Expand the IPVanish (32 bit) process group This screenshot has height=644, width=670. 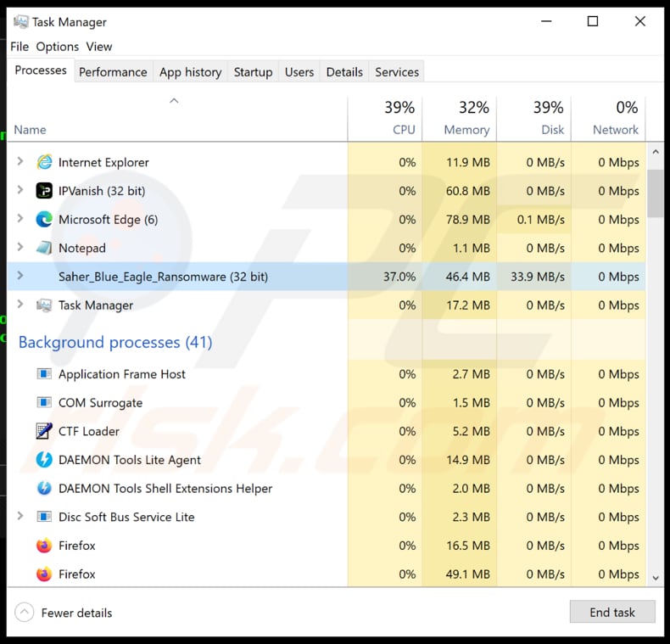[20, 190]
